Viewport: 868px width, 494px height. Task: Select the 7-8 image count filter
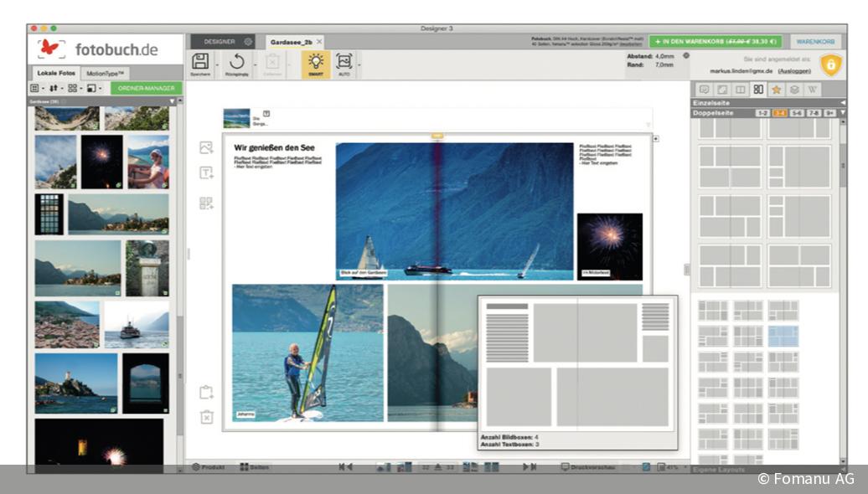(814, 113)
